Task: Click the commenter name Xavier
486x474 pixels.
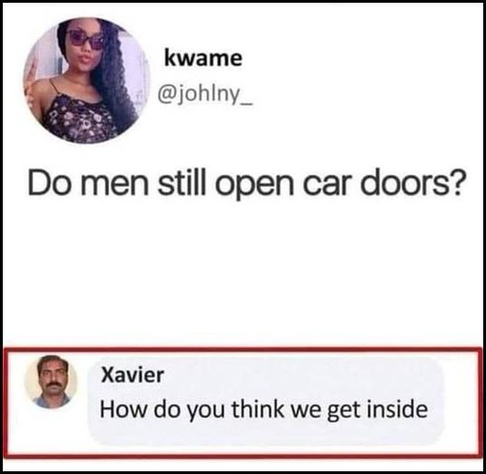Action: click(132, 375)
